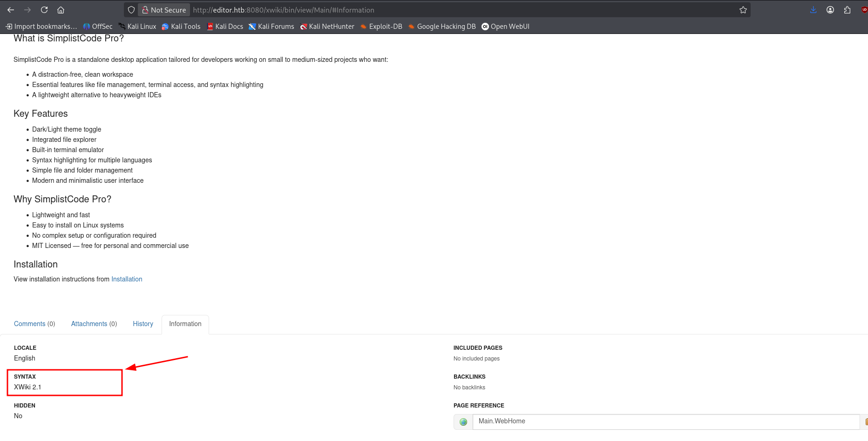Click the 'XWiki 2.1' syntax value

pyautogui.click(x=27, y=387)
